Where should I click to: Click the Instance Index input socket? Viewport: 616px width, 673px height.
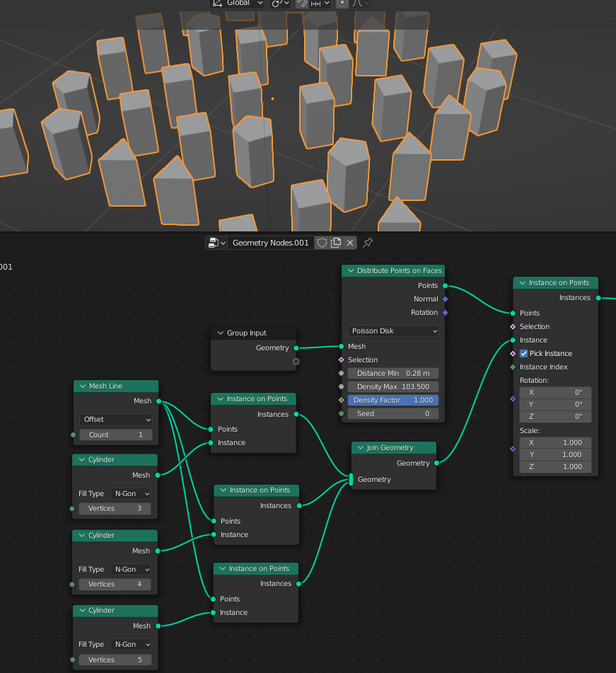point(513,367)
